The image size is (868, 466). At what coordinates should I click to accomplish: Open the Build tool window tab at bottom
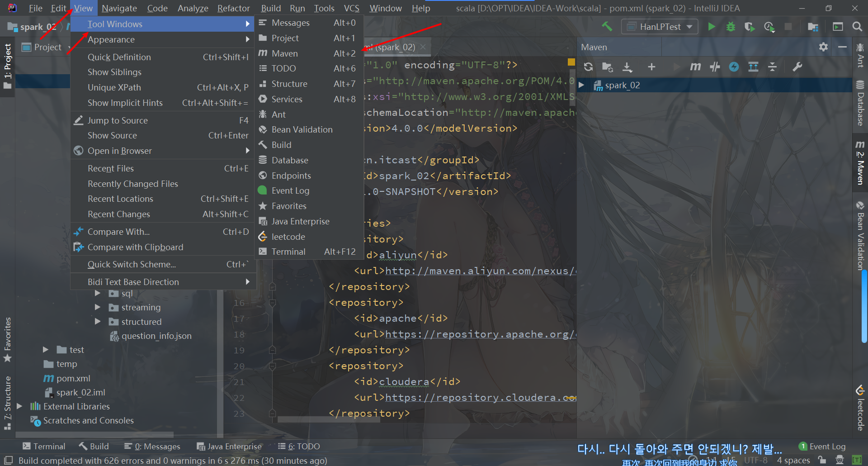(x=94, y=447)
